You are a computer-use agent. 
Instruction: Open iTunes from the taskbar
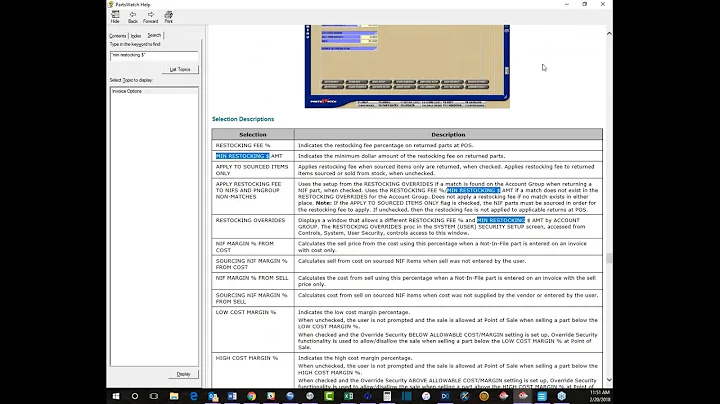coord(426,396)
